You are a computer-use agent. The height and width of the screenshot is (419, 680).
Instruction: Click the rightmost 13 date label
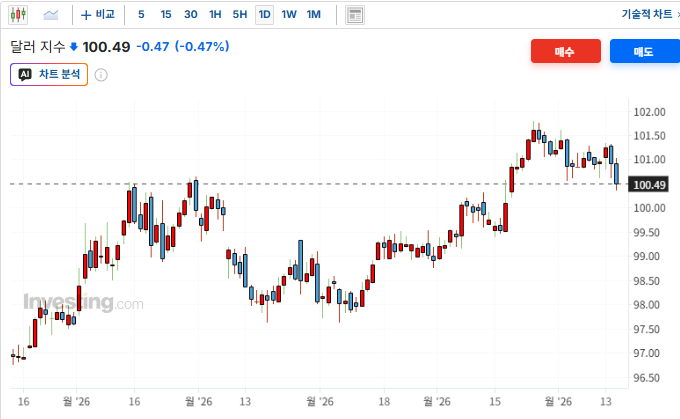(x=605, y=402)
